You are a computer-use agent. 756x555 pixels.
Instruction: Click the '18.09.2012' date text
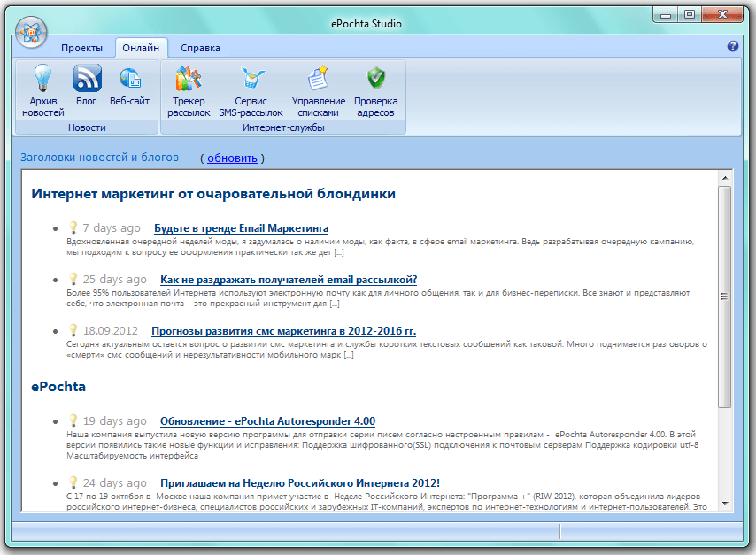click(111, 331)
